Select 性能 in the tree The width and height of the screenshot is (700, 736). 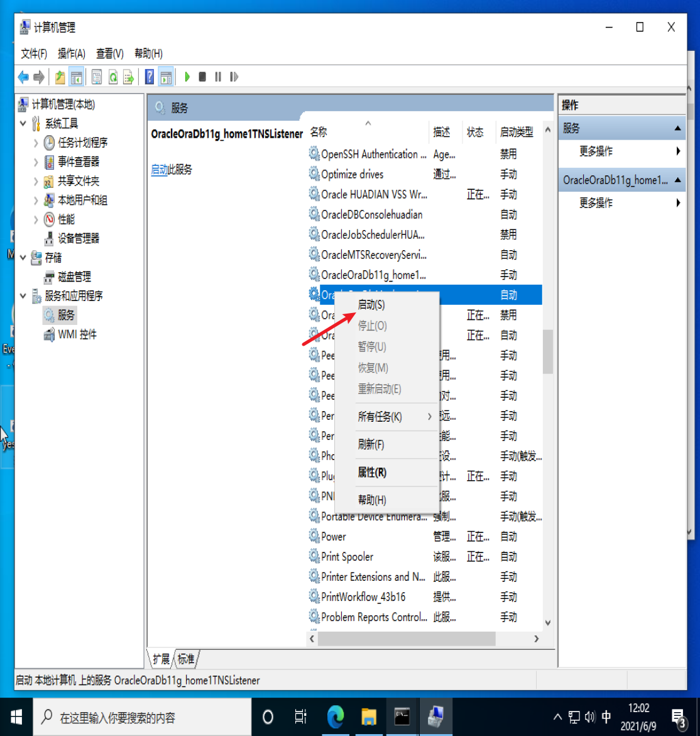coord(66,219)
